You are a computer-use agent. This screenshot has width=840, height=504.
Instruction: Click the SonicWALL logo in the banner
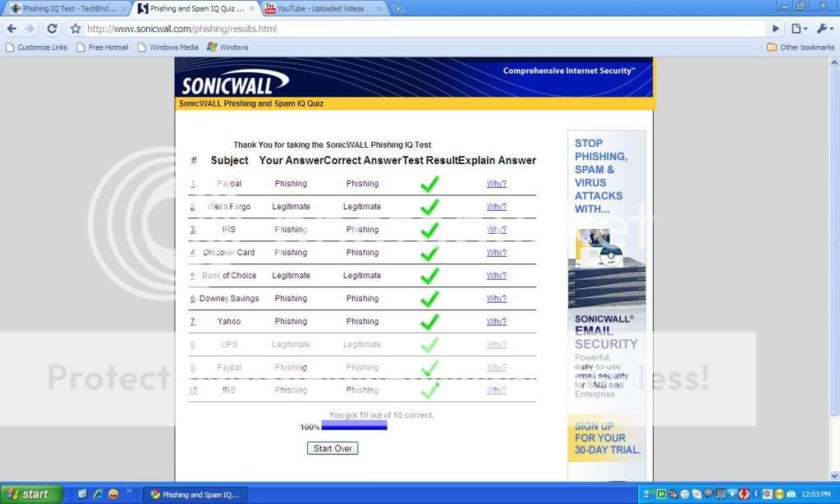tap(235, 82)
